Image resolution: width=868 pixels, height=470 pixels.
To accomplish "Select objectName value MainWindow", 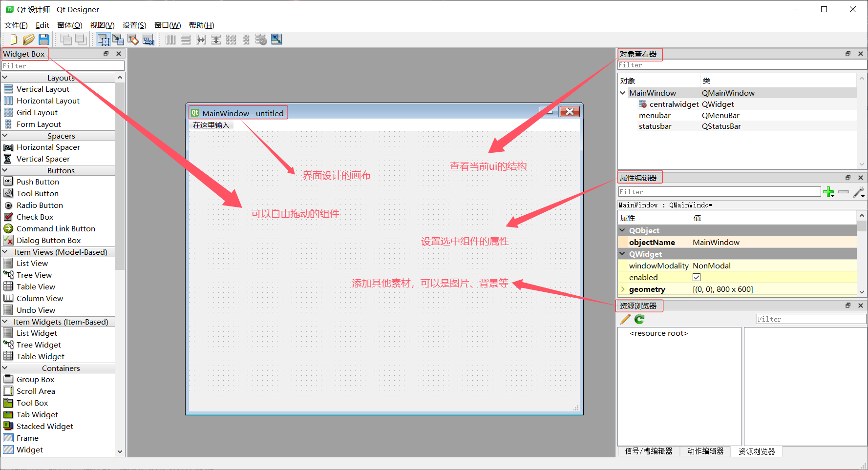I will (774, 242).
